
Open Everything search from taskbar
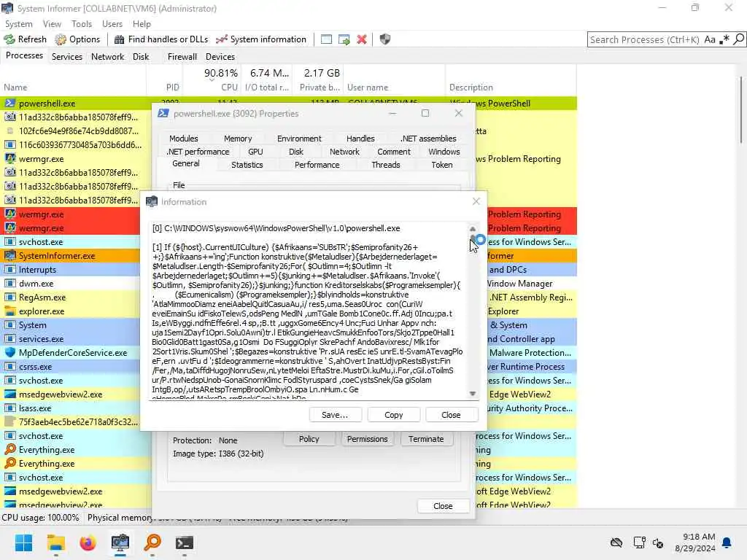pyautogui.click(x=152, y=542)
